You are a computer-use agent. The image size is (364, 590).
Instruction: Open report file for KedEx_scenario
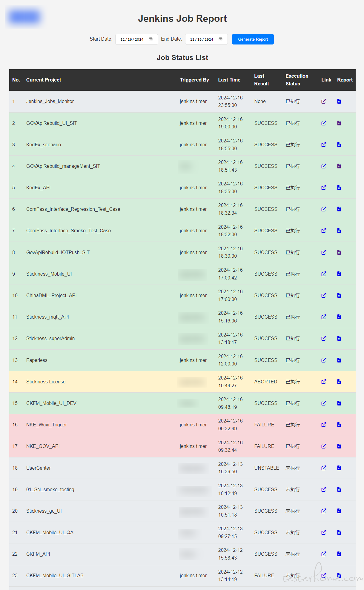[339, 145]
